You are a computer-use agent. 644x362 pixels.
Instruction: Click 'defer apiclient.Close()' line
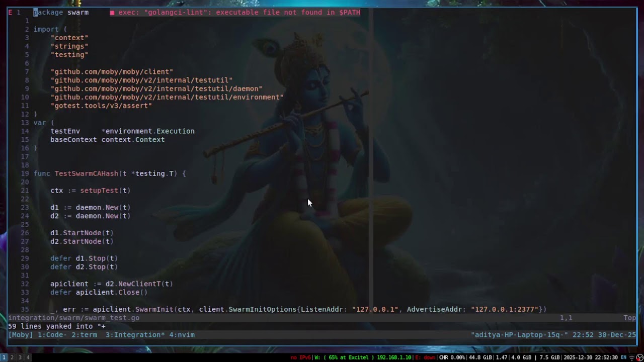coord(99,293)
